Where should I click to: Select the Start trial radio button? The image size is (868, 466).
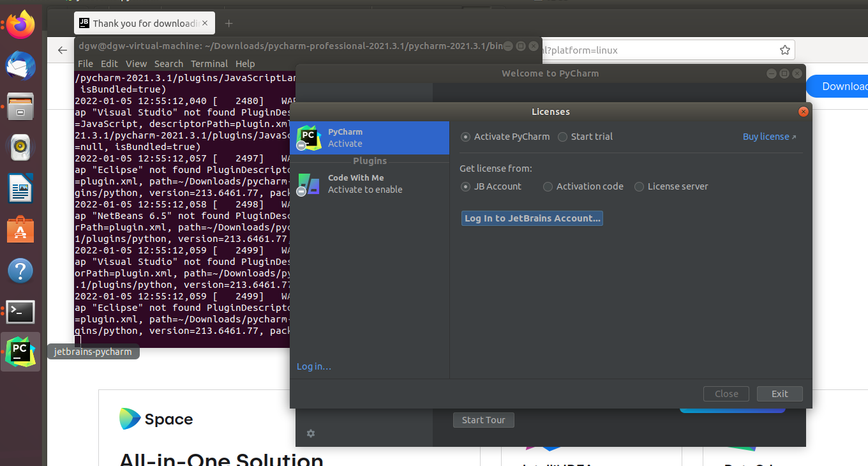click(x=562, y=137)
